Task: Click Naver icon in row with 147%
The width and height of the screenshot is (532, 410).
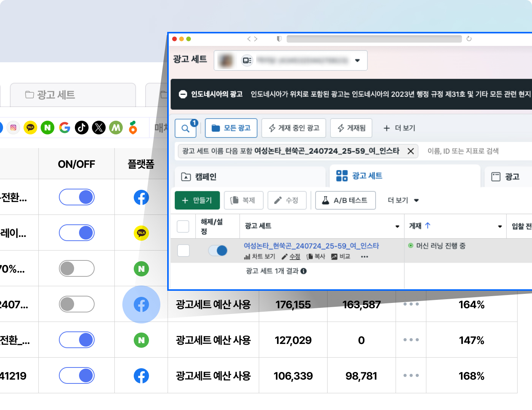Action: (x=141, y=340)
